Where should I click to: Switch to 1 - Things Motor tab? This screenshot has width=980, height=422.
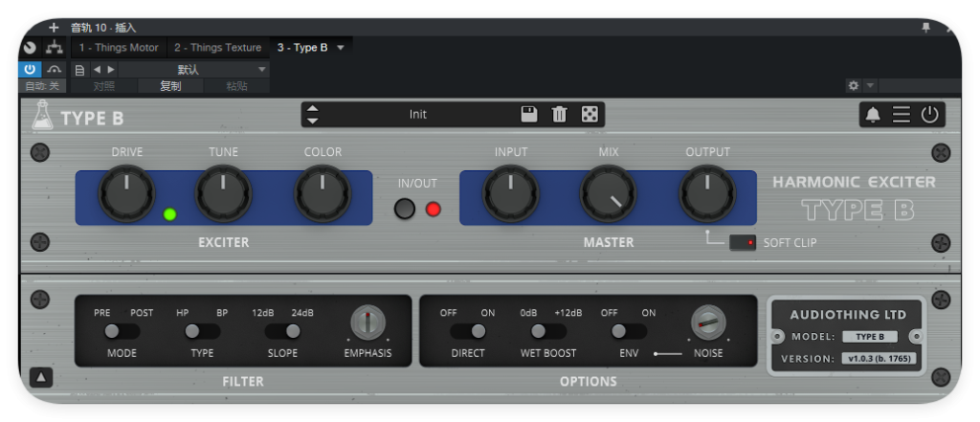tap(118, 48)
